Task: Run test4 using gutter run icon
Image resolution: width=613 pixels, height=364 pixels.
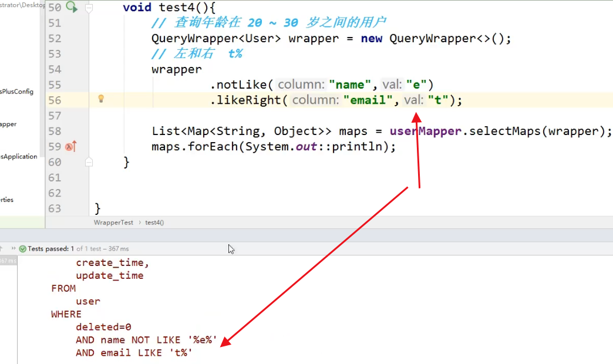Action: (72, 7)
